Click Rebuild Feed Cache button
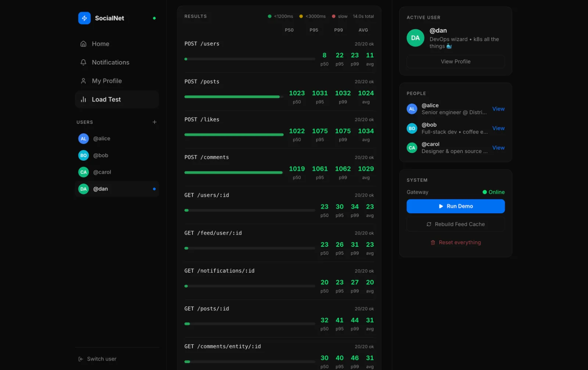Viewport: 588px width, 370px height. coord(456,224)
